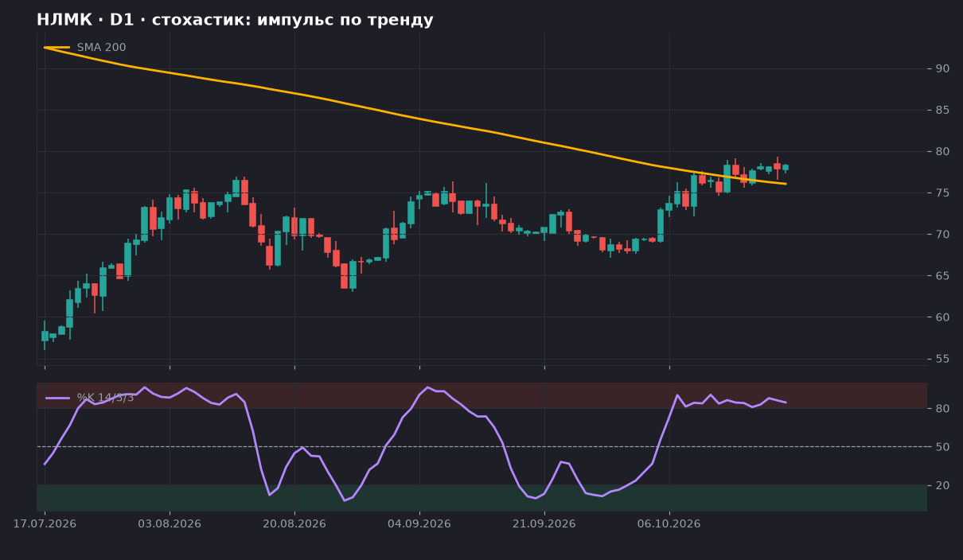The height and width of the screenshot is (560, 963).
Task: Select the "SMA 200" legend label
Action: (101, 48)
